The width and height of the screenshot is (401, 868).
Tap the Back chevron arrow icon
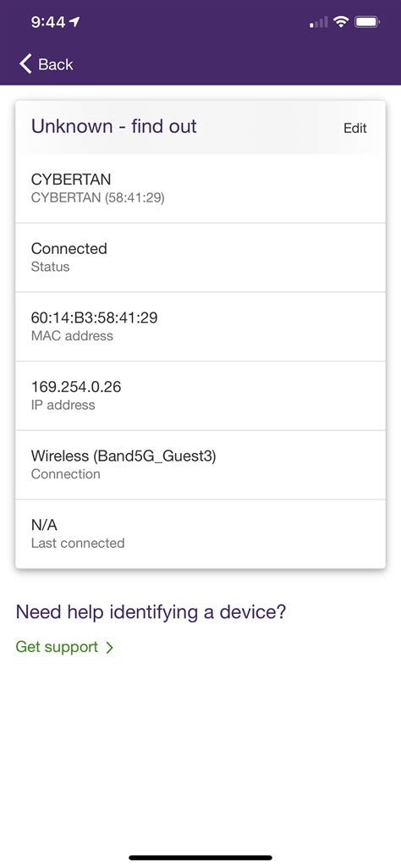[25, 64]
